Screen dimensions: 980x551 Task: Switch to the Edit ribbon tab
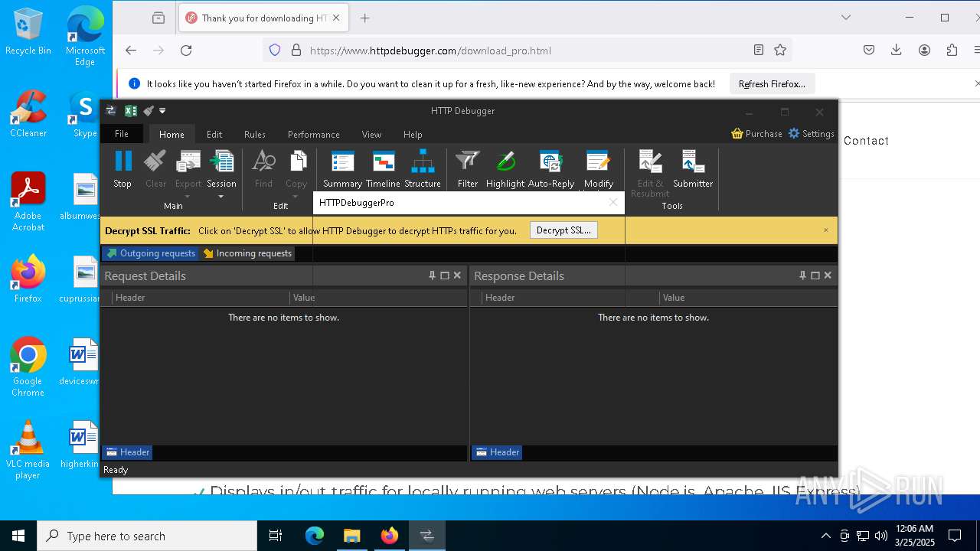214,134
